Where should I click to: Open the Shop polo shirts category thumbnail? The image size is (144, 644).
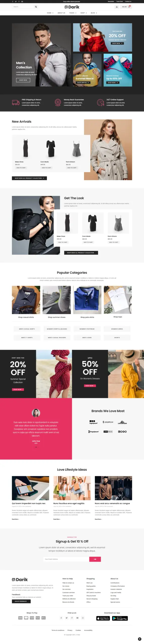[x=87, y=300]
